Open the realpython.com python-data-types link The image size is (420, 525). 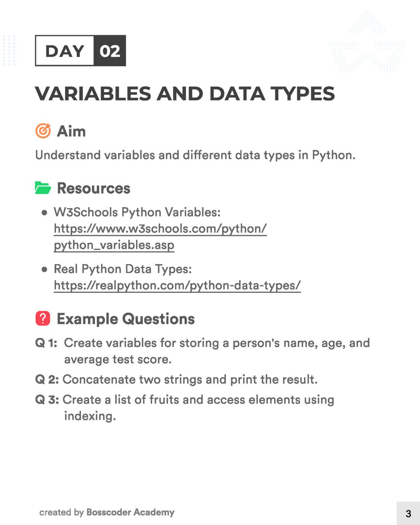click(177, 286)
